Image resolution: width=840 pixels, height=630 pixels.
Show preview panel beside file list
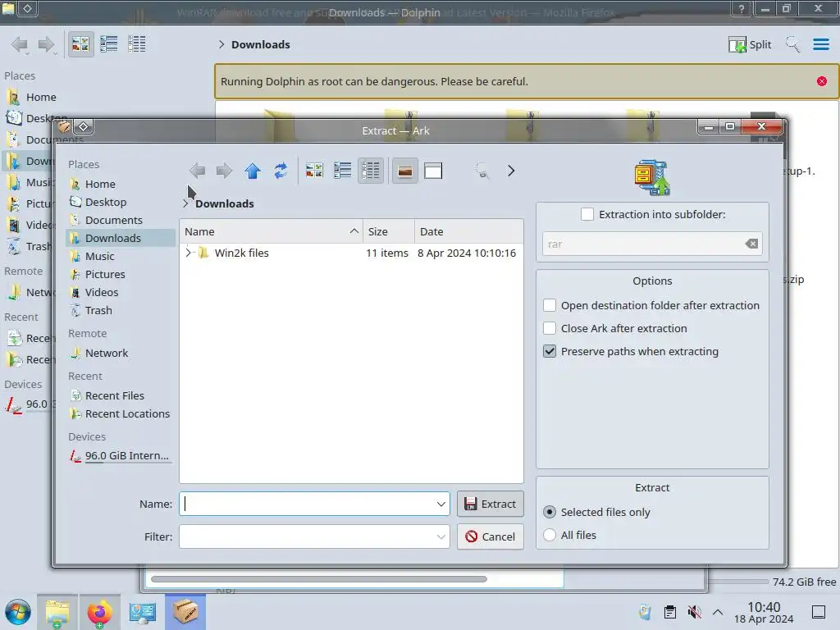click(x=433, y=171)
